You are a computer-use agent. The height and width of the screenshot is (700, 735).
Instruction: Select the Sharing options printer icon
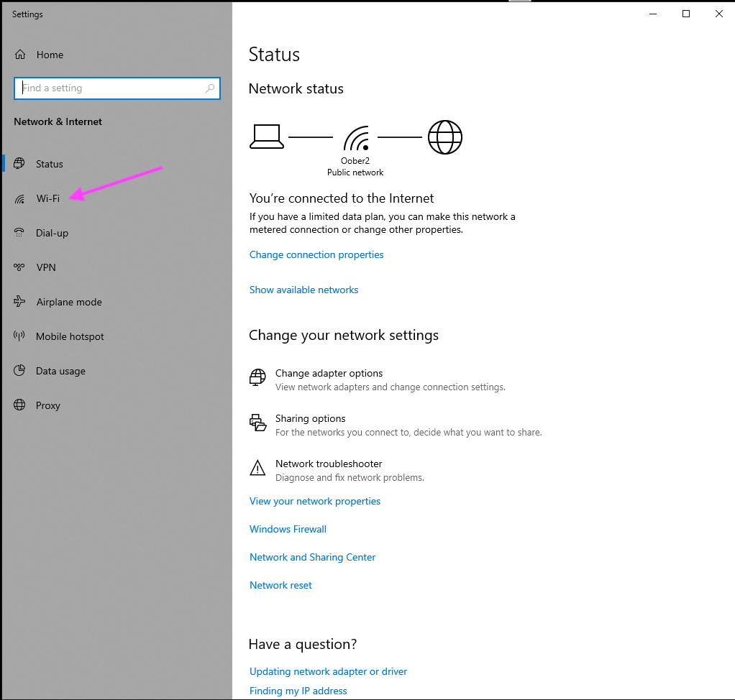tap(257, 423)
